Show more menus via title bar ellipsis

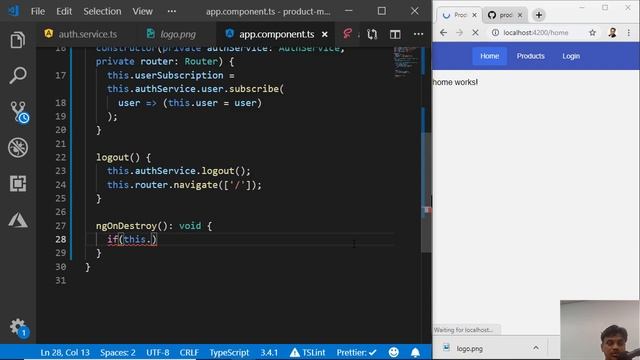[172, 11]
